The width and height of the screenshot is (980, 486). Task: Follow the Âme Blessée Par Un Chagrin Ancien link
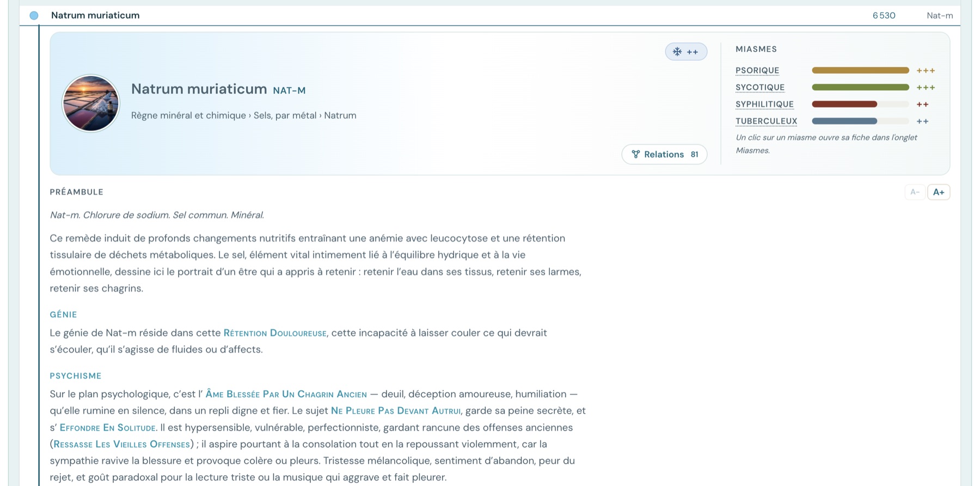[286, 394]
